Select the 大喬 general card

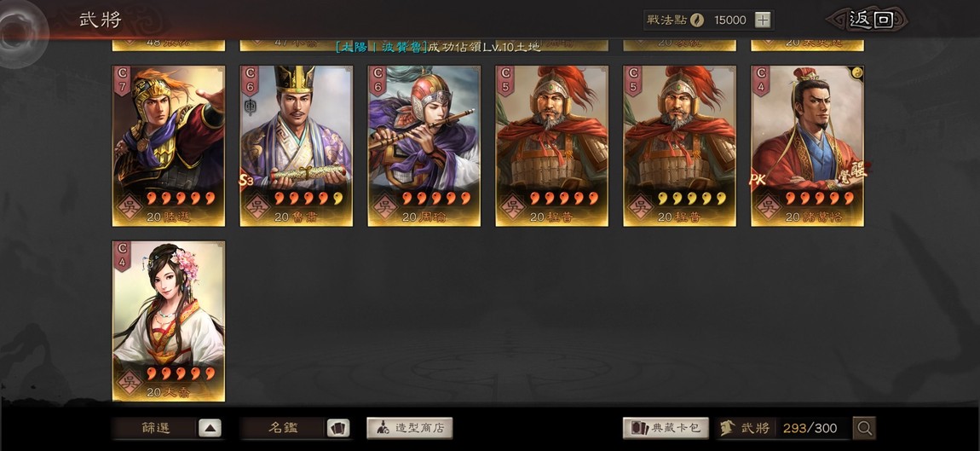[168, 321]
